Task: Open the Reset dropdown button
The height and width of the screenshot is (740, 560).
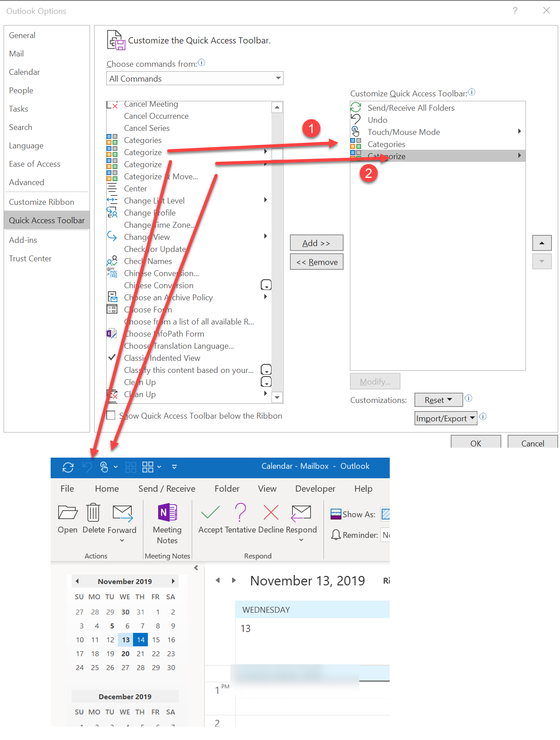Action: (x=438, y=400)
